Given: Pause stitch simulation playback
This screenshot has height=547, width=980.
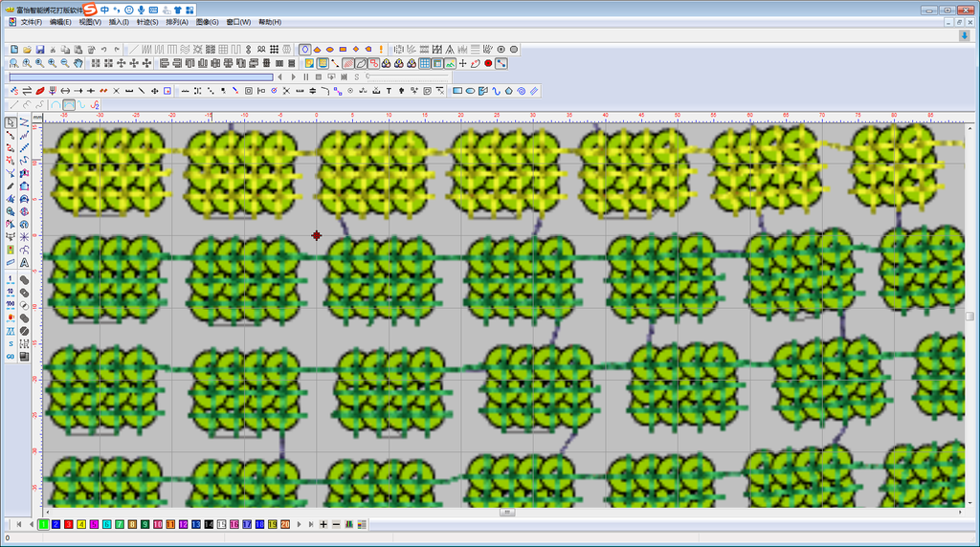Looking at the screenshot, I should click(x=306, y=77).
